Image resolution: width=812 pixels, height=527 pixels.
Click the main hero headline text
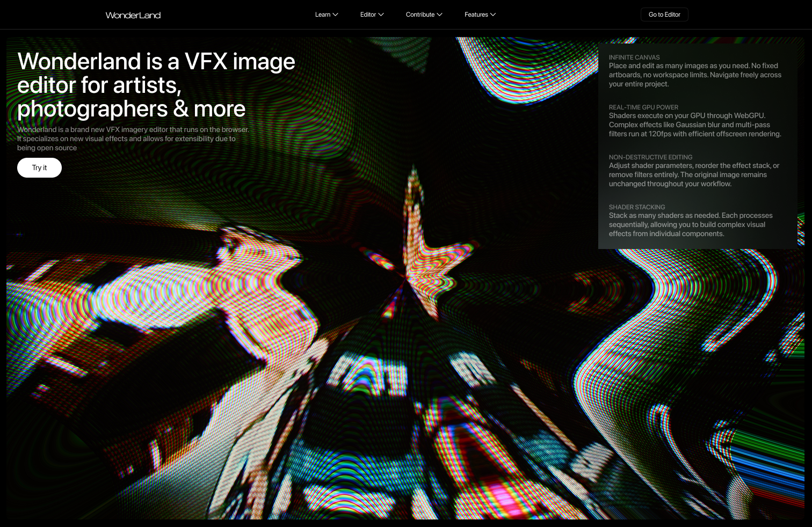point(156,85)
